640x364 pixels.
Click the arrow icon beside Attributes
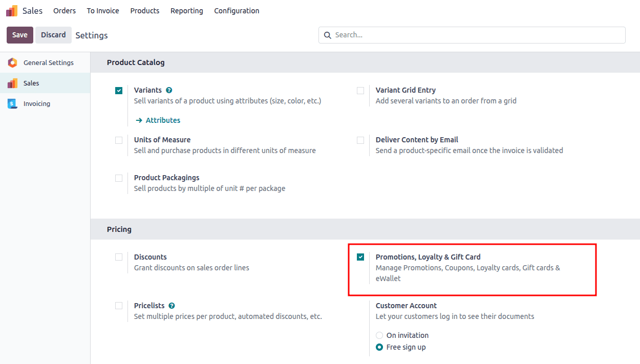coord(139,120)
